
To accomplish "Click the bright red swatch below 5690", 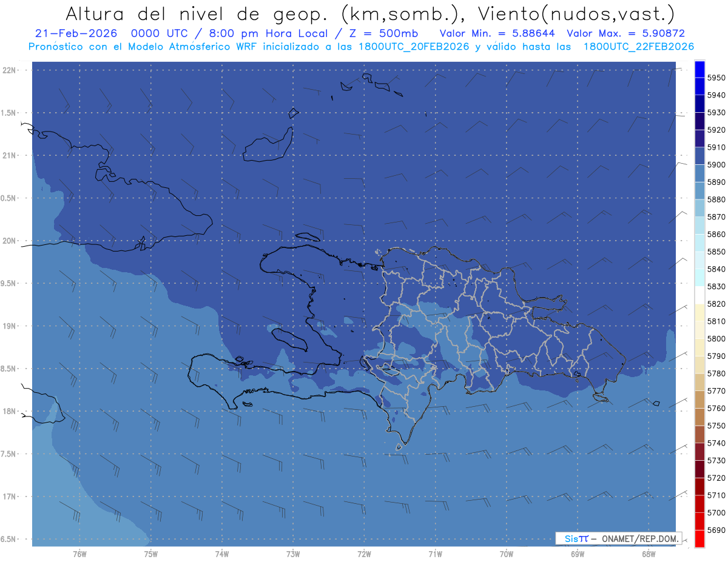I will tap(699, 538).
